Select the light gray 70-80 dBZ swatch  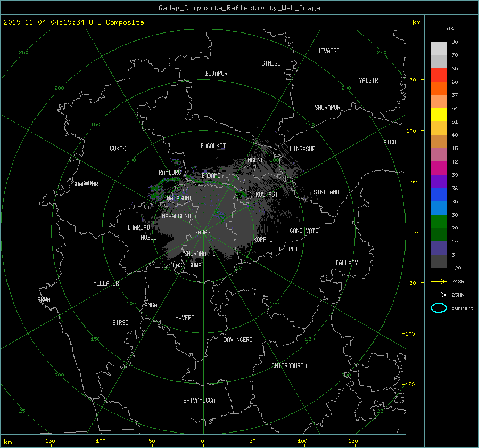coord(439,48)
